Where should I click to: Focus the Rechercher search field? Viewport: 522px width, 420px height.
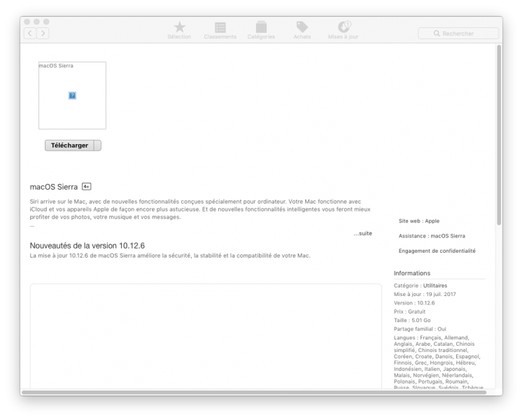(x=458, y=34)
